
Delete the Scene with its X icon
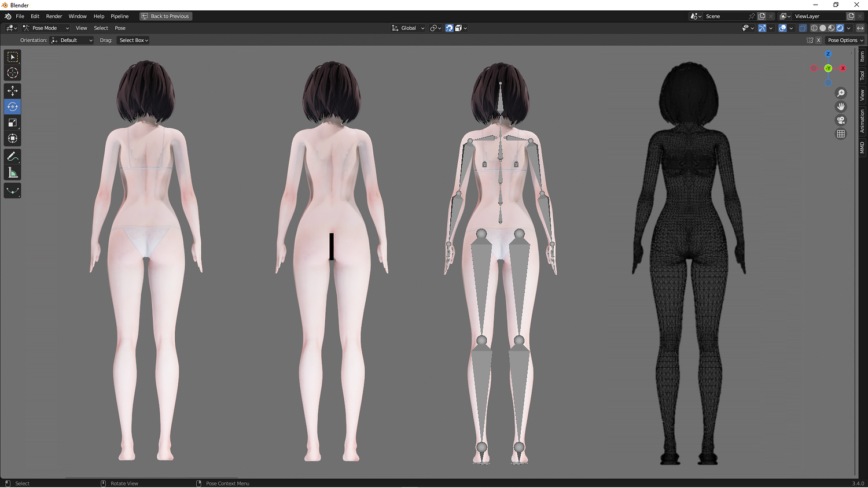pyautogui.click(x=771, y=16)
